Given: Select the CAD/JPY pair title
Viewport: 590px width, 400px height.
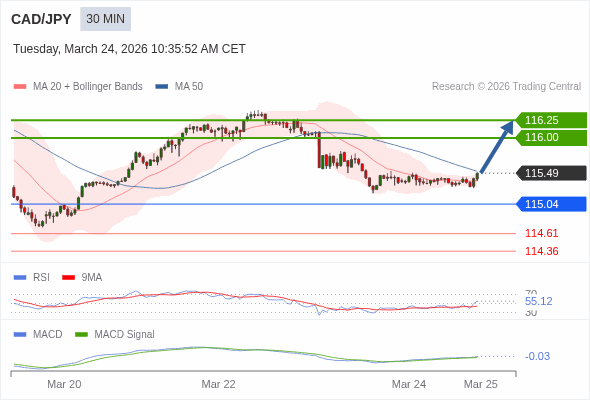Looking at the screenshot, I should click(41, 19).
